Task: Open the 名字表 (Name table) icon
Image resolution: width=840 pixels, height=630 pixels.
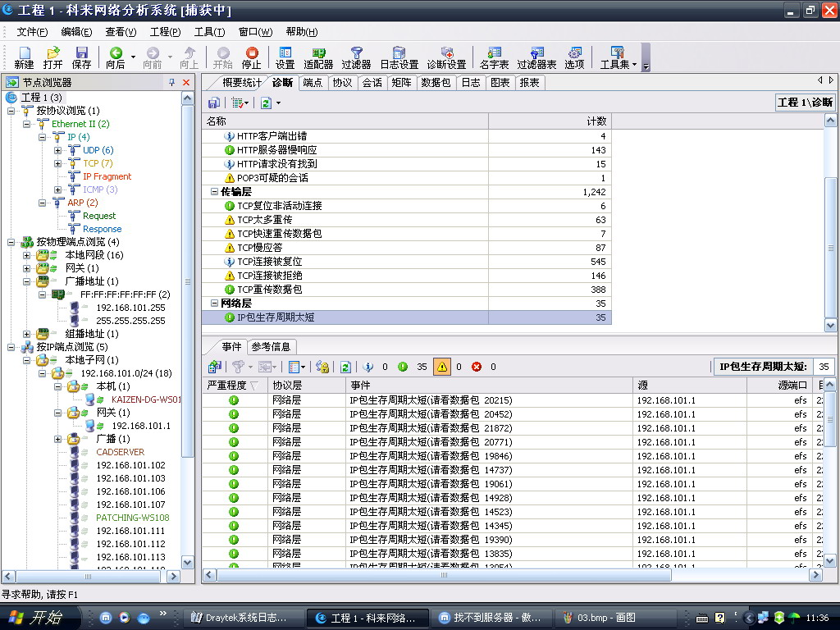Action: (494, 57)
